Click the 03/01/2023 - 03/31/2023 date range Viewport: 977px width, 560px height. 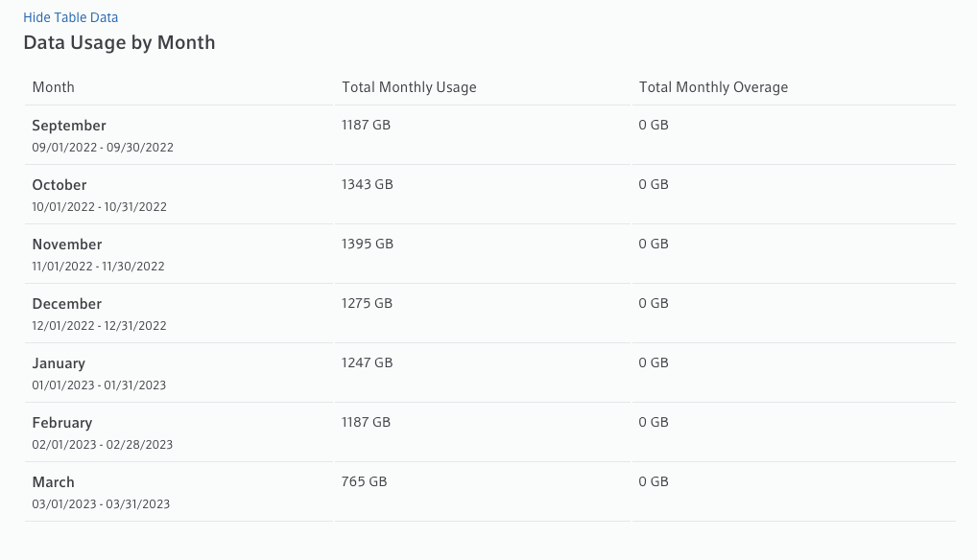click(101, 504)
